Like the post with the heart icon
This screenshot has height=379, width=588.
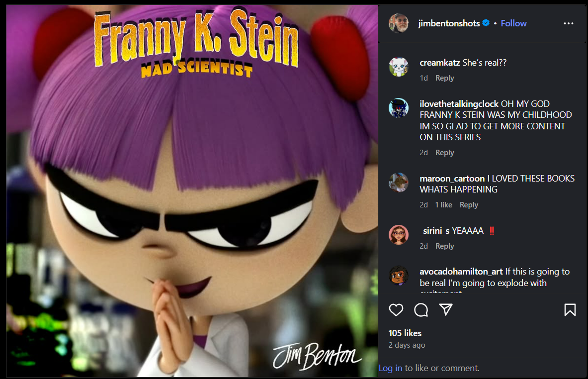[x=396, y=310]
